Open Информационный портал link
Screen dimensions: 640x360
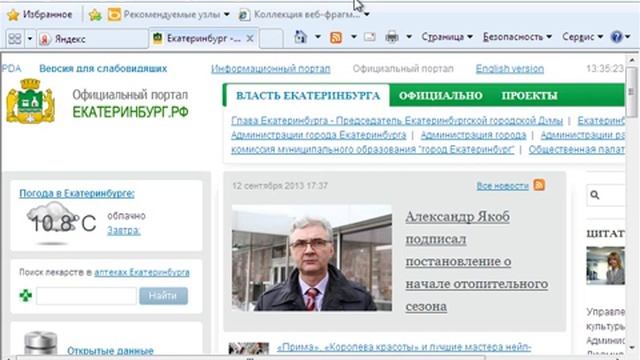271,69
